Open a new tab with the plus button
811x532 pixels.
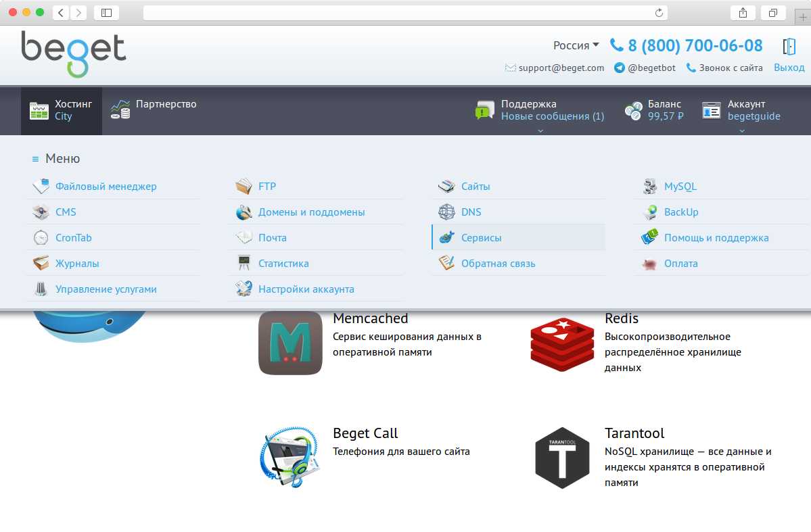(x=803, y=17)
